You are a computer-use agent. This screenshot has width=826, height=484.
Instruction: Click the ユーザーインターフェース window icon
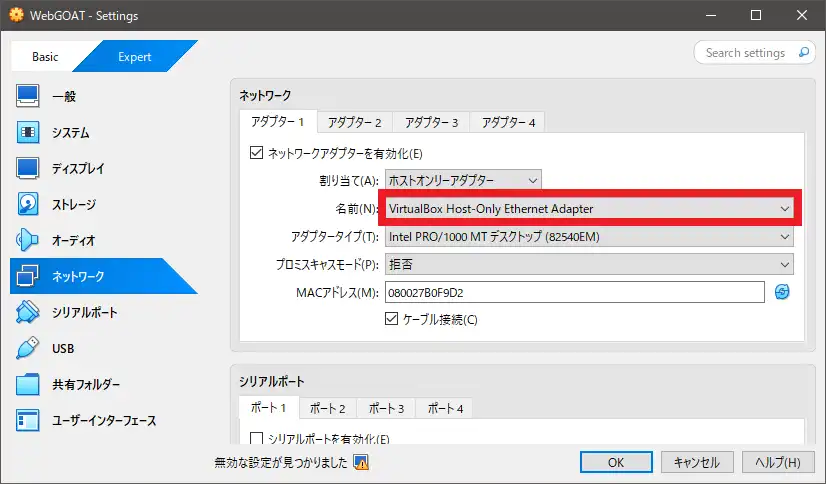[27, 420]
